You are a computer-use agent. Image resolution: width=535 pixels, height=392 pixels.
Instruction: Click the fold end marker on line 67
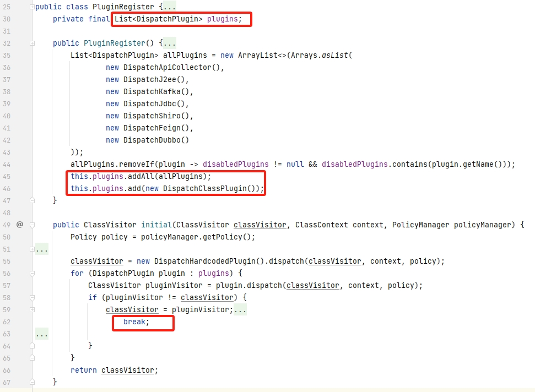point(33,382)
